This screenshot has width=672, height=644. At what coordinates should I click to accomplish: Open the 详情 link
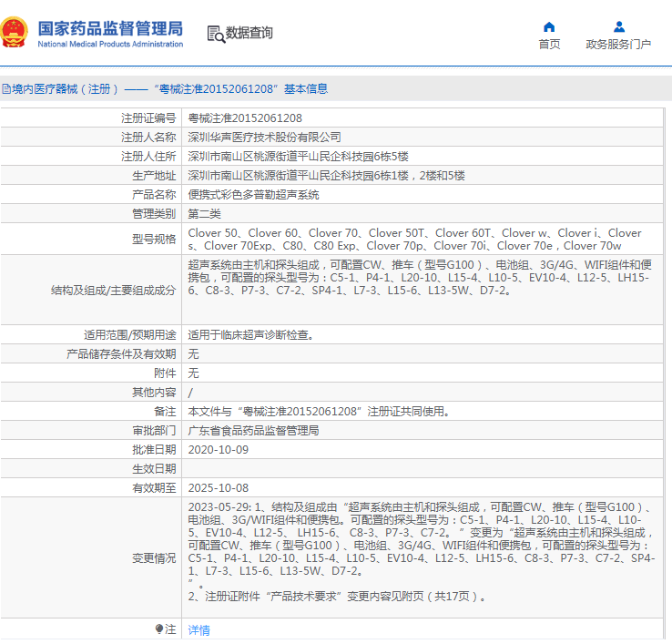[x=199, y=629]
